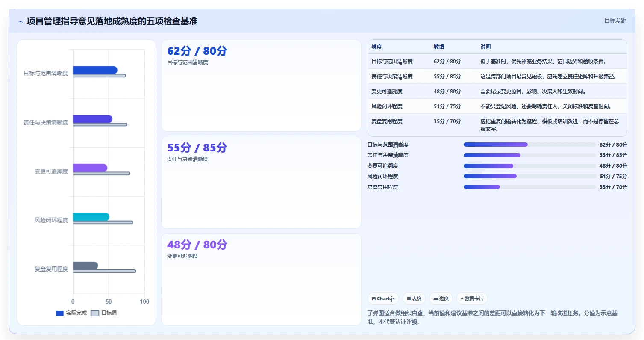
Task: Click the indigo actual bar for 责任与决策清晰度 in the chart
Action: click(x=92, y=119)
